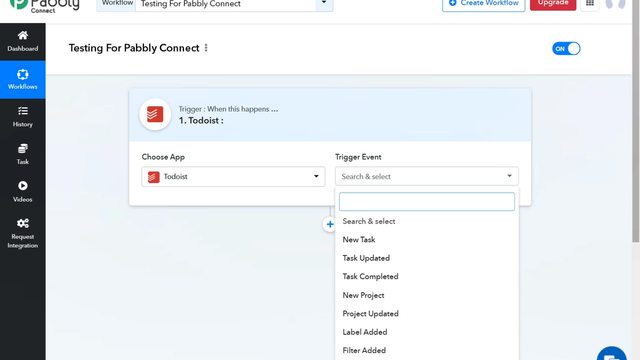Open the Videos play icon
The width and height of the screenshot is (640, 360).
click(23, 186)
